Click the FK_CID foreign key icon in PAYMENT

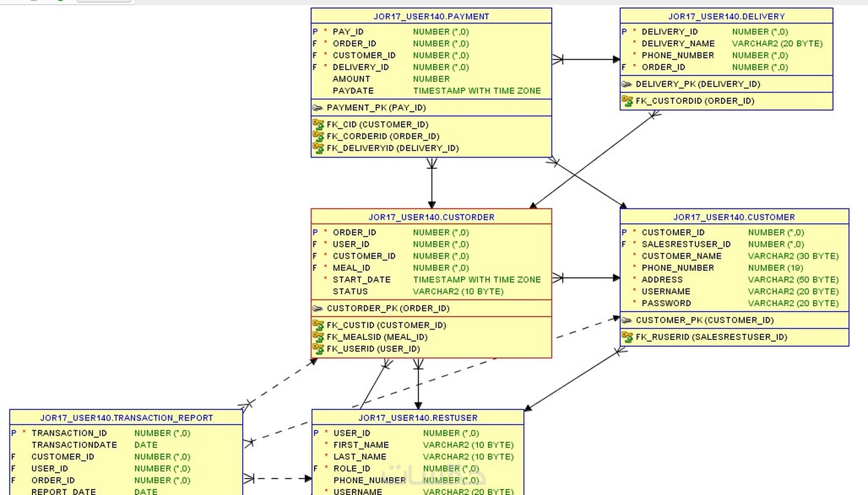(x=319, y=124)
